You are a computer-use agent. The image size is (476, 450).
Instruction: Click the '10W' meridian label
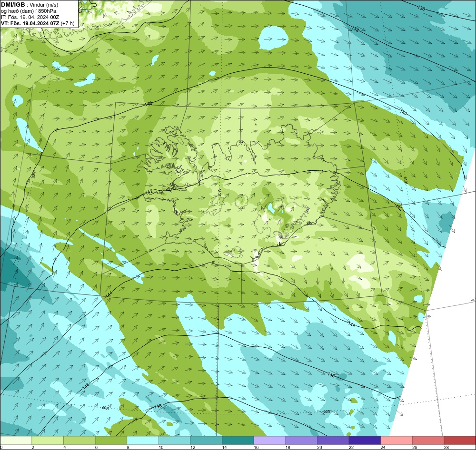pyautogui.click(x=405, y=180)
